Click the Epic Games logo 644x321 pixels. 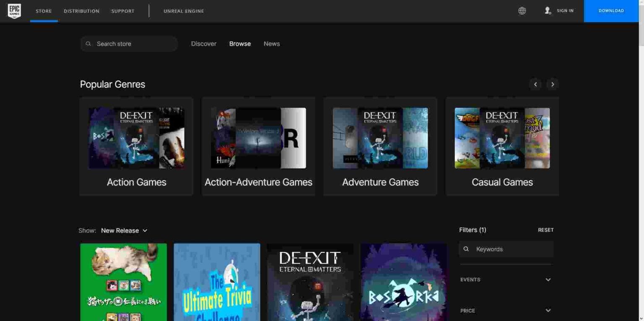click(14, 10)
